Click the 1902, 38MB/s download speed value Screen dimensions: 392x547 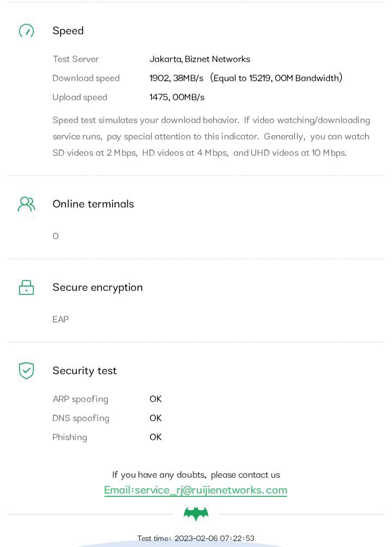click(176, 78)
